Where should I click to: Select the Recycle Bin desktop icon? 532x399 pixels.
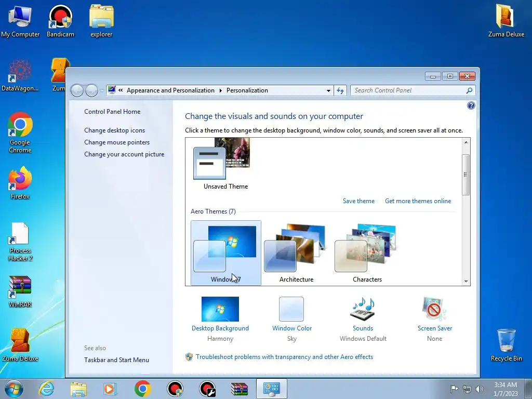pos(506,345)
